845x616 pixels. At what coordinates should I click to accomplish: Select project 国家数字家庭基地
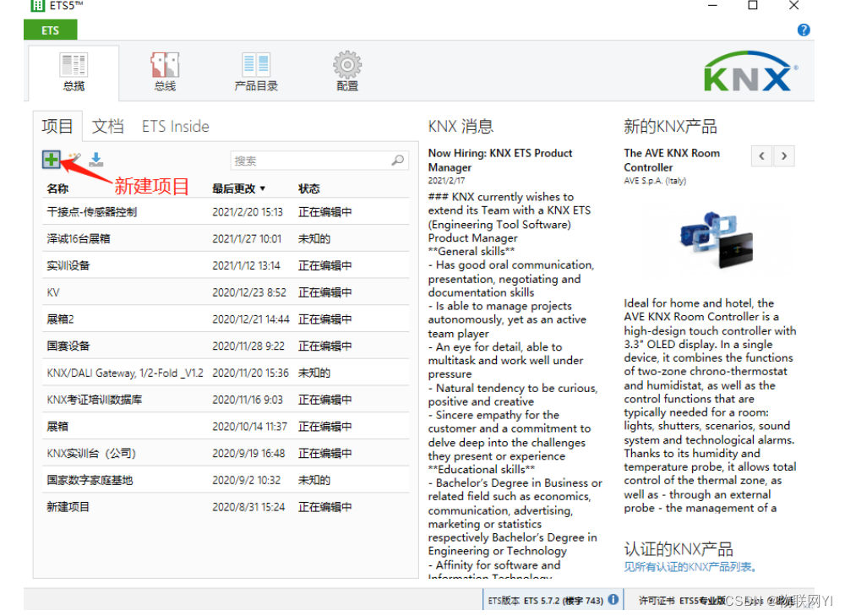226,480
